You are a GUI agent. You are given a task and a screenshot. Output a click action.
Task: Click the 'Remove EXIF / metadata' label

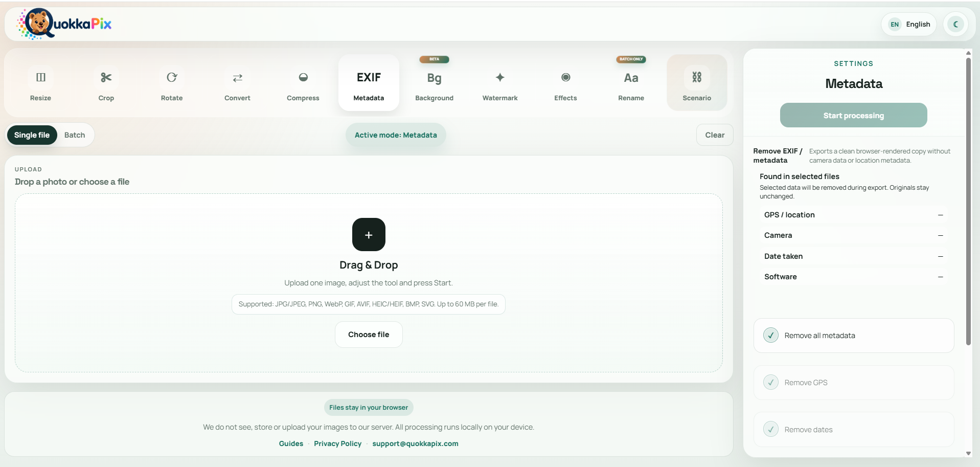click(x=778, y=155)
